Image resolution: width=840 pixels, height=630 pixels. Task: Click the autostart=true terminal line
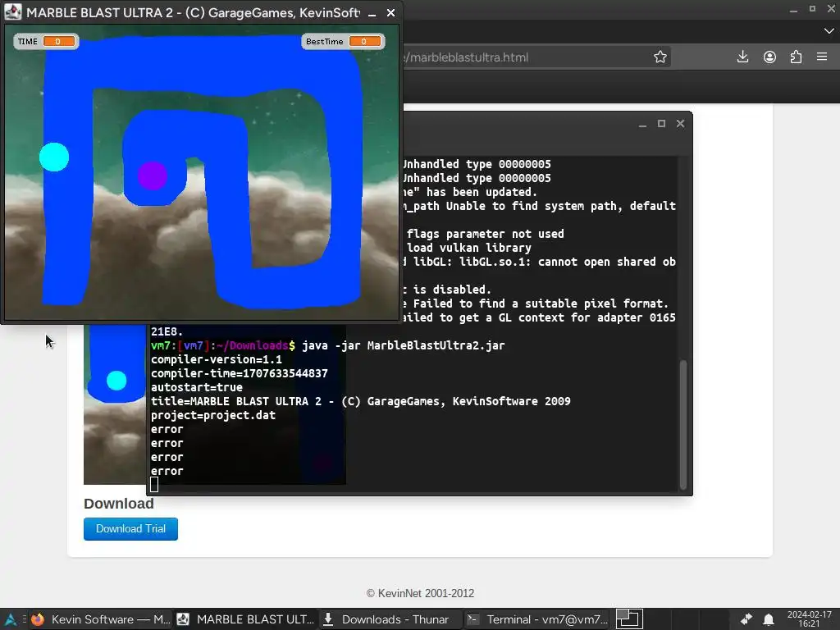[x=197, y=387]
